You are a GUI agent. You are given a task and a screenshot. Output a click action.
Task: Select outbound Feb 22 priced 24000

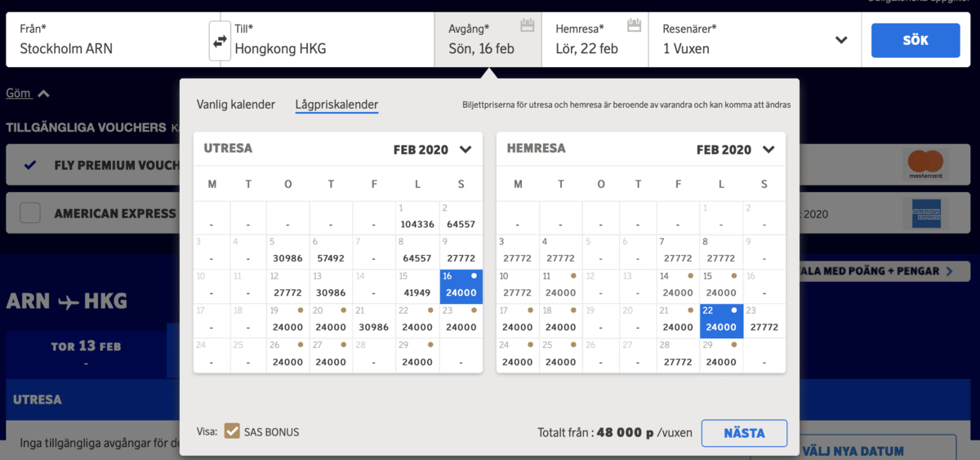(x=417, y=320)
